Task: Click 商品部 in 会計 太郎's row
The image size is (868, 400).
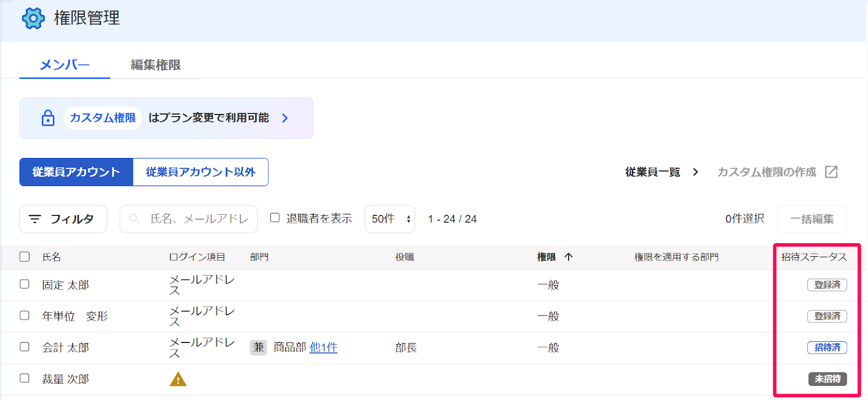Action: 290,347
